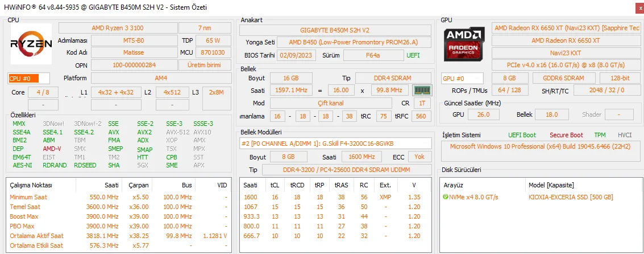Click the Navi23 KXT codename field
The height and width of the screenshot is (254, 644).
click(x=566, y=53)
